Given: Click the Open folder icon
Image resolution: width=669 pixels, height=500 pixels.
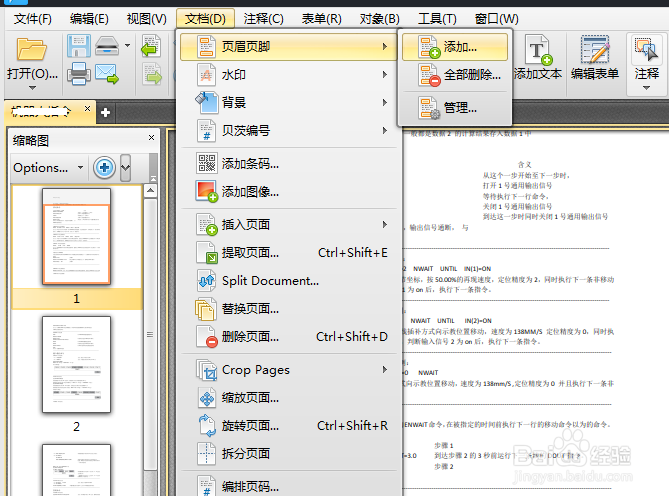Looking at the screenshot, I should [x=31, y=49].
